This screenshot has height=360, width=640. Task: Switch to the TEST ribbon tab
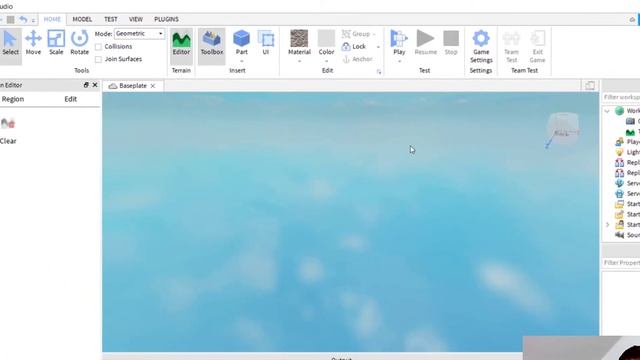tap(111, 19)
